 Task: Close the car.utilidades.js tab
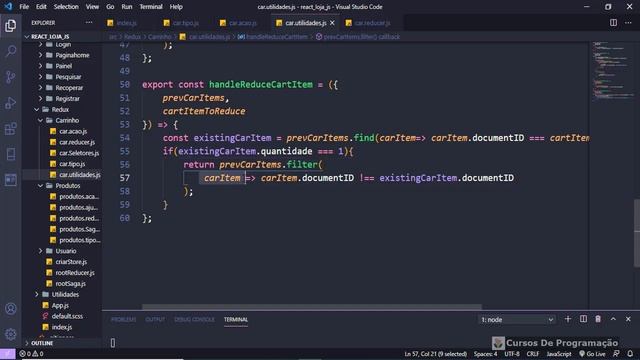coord(332,23)
